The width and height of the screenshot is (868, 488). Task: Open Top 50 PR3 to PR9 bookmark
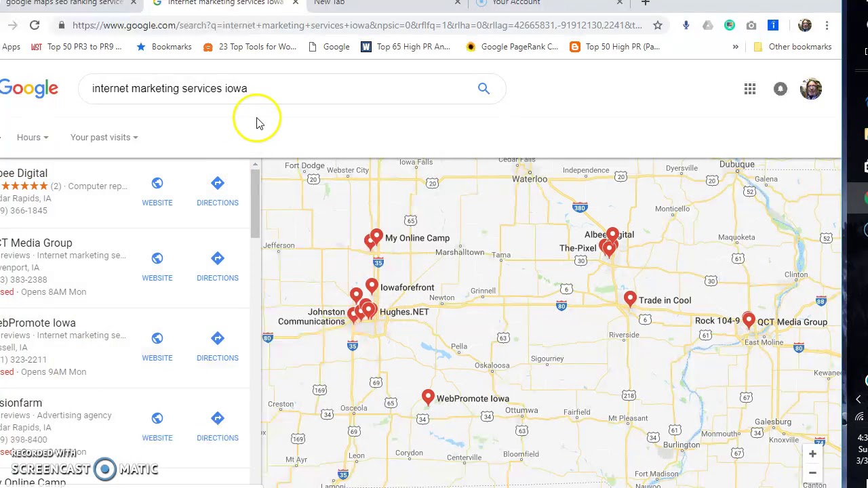pos(77,47)
